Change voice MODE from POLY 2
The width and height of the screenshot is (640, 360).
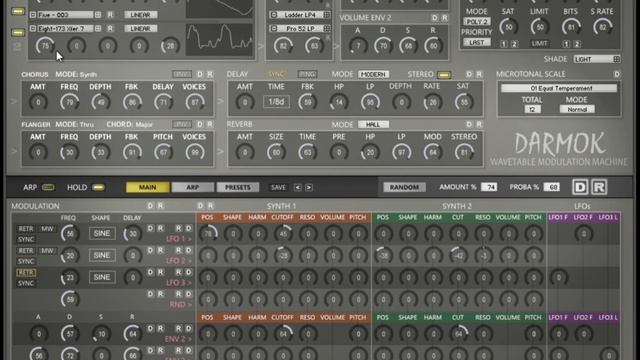click(x=477, y=21)
